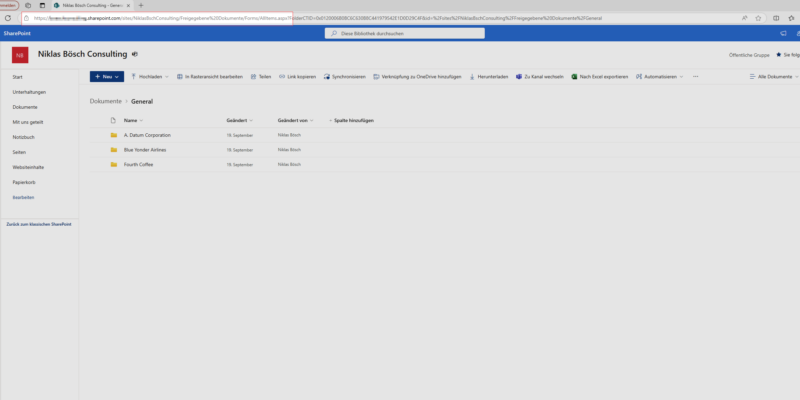Image resolution: width=800 pixels, height=400 pixels.
Task: Open Dokumente in left navigation
Action: pos(25,107)
